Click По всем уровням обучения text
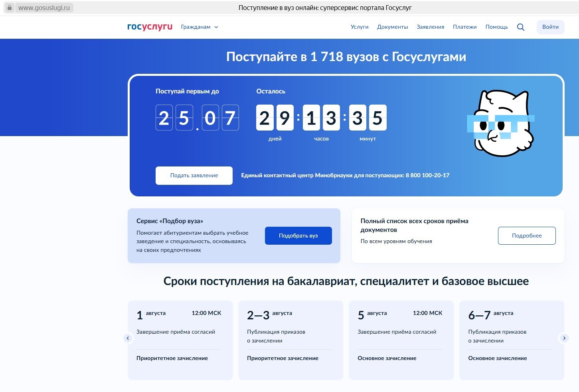Screen dimensions: 579x392 pyautogui.click(x=396, y=242)
